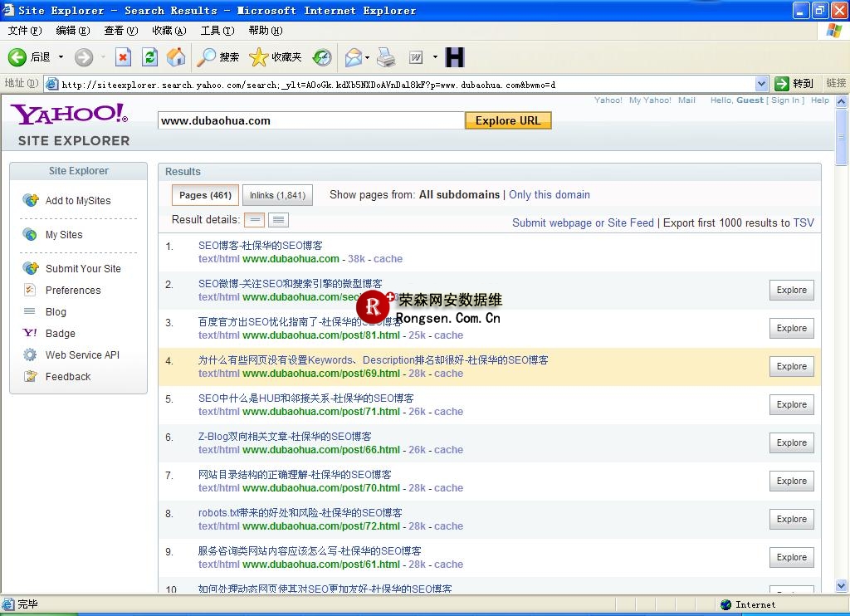Open the Mail icon dropdown arrow
The image size is (850, 616).
click(x=367, y=57)
